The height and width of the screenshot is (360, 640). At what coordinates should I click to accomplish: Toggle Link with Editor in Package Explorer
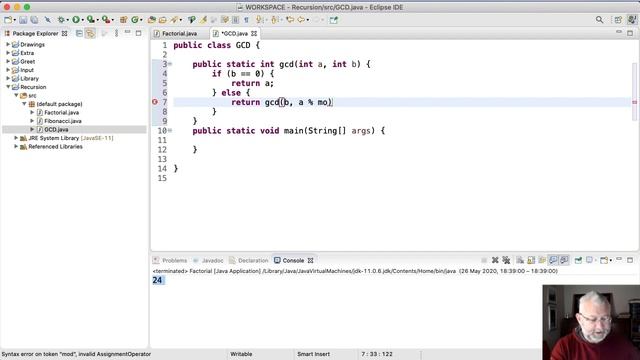click(x=90, y=33)
